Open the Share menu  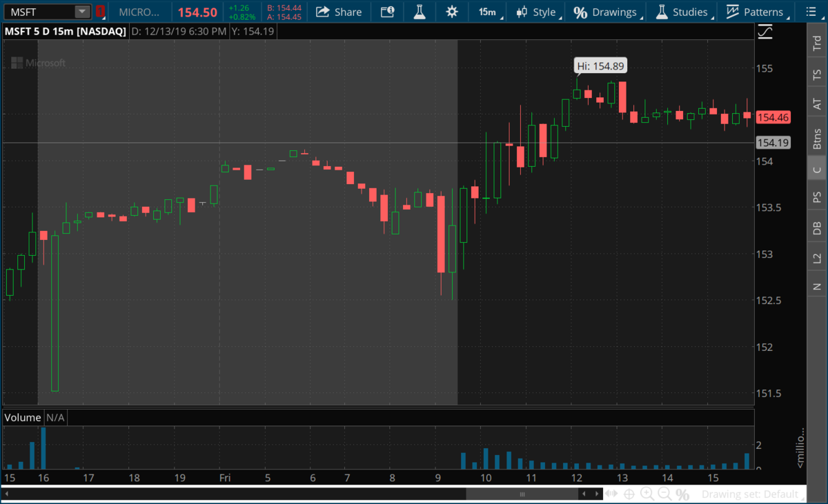click(339, 12)
